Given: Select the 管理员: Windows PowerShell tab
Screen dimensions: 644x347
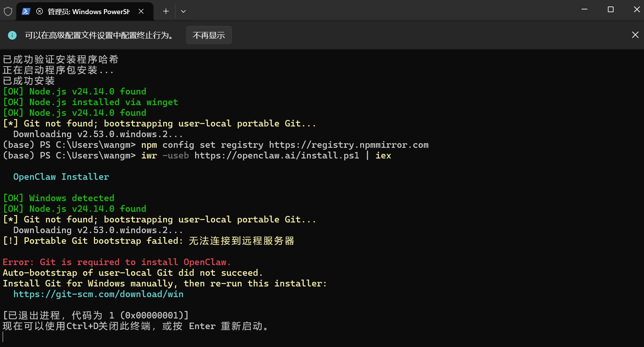Looking at the screenshot, I should (x=88, y=12).
